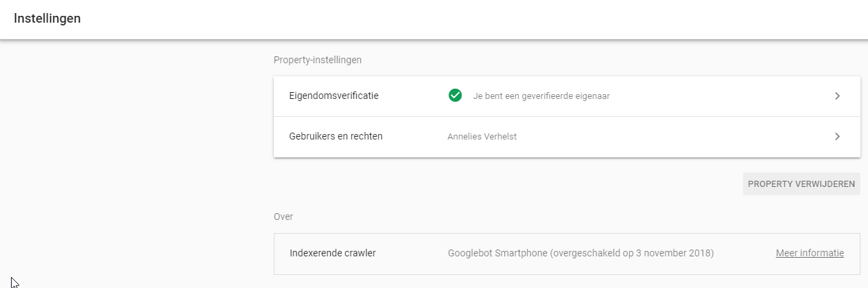Expand the Eigendomsverificatie row chevron

coord(837,96)
